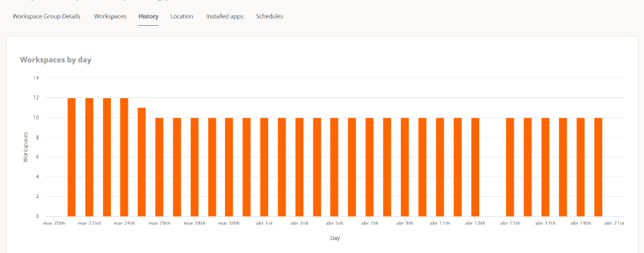Click the bar for mar 28th
644x253 pixels.
point(195,167)
